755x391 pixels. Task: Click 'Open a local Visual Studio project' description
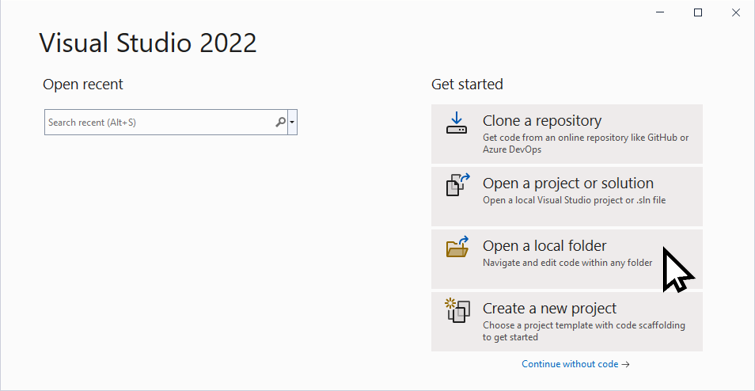point(574,200)
